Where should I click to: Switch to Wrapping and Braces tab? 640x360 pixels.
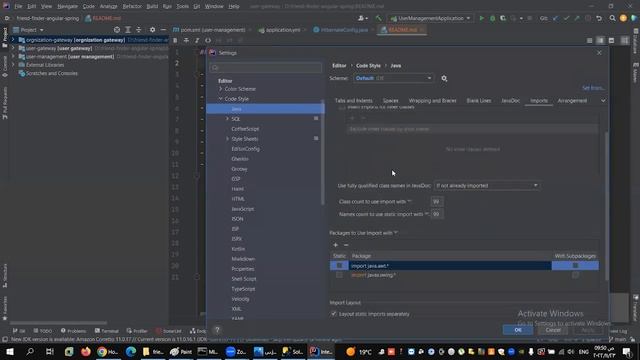click(432, 101)
